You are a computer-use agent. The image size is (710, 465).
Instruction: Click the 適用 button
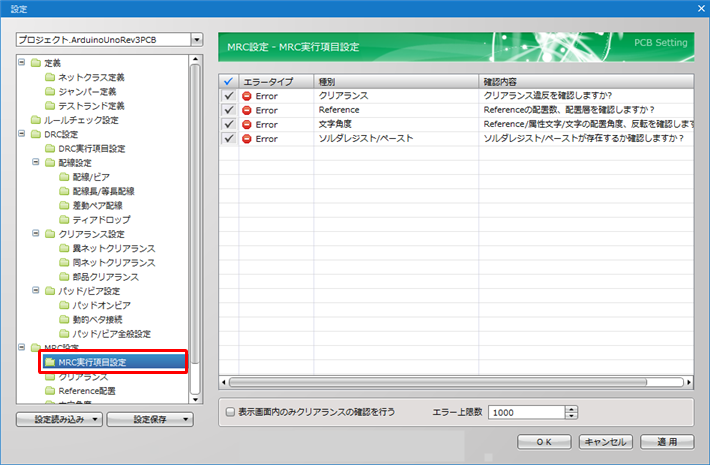(667, 441)
